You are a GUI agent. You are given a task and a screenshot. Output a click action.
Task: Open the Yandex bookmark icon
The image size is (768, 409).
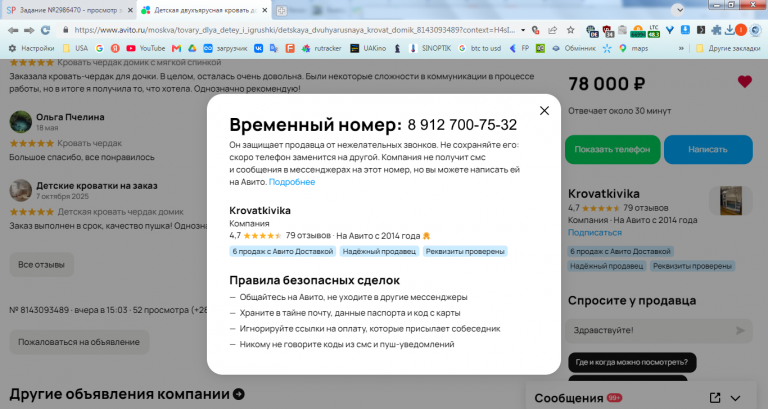pyautogui.click(x=115, y=48)
